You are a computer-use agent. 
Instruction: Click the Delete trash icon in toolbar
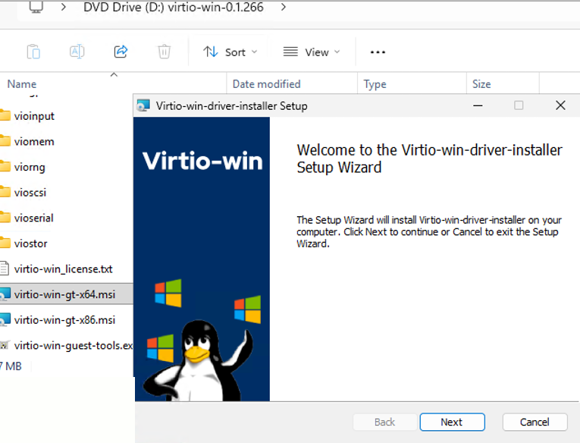point(164,52)
